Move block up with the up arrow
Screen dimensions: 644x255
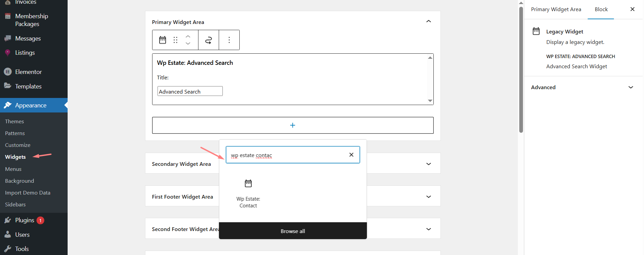pos(188,36)
